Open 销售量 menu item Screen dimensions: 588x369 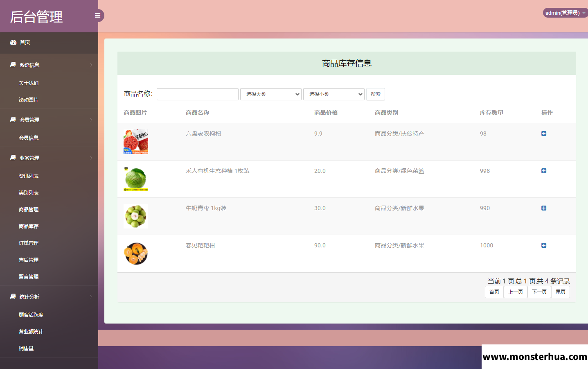click(26, 348)
